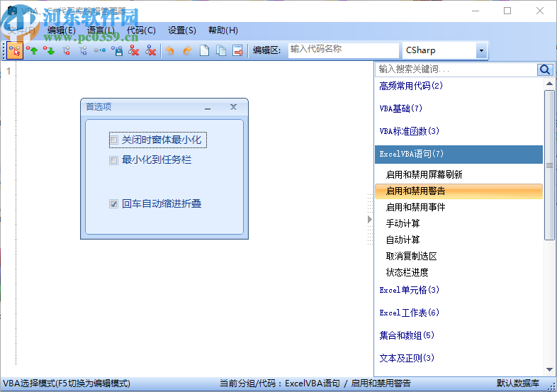Click the 默认数据库 status bar text
This screenshot has width=557, height=392.
click(517, 383)
